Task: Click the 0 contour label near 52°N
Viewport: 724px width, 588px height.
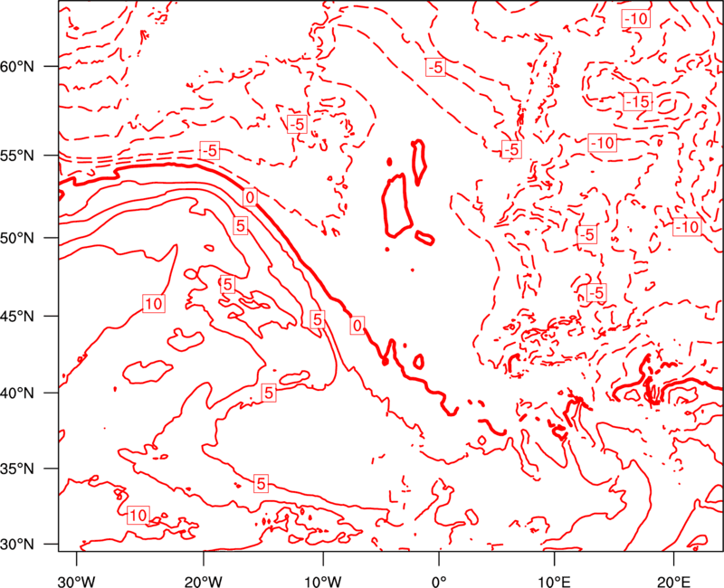Action: coord(250,197)
